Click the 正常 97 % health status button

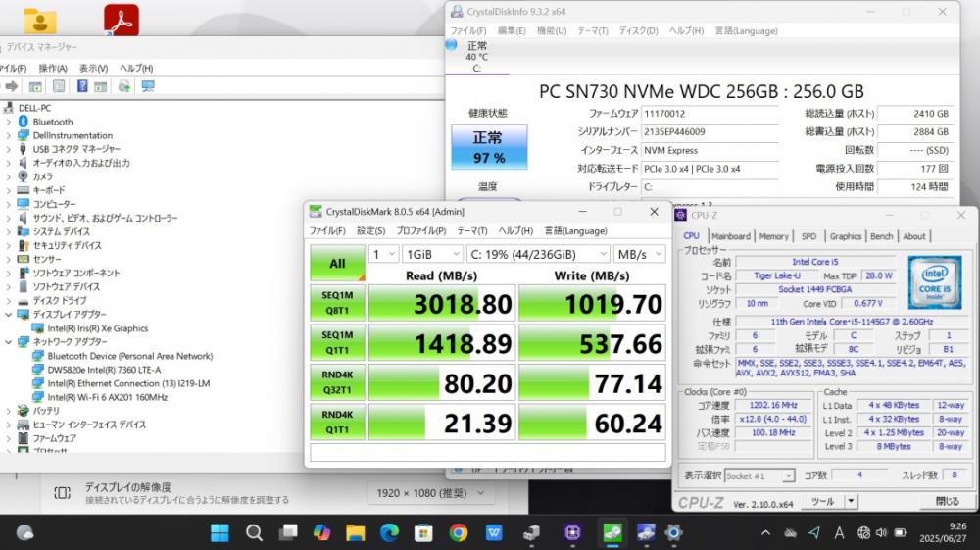(x=489, y=147)
